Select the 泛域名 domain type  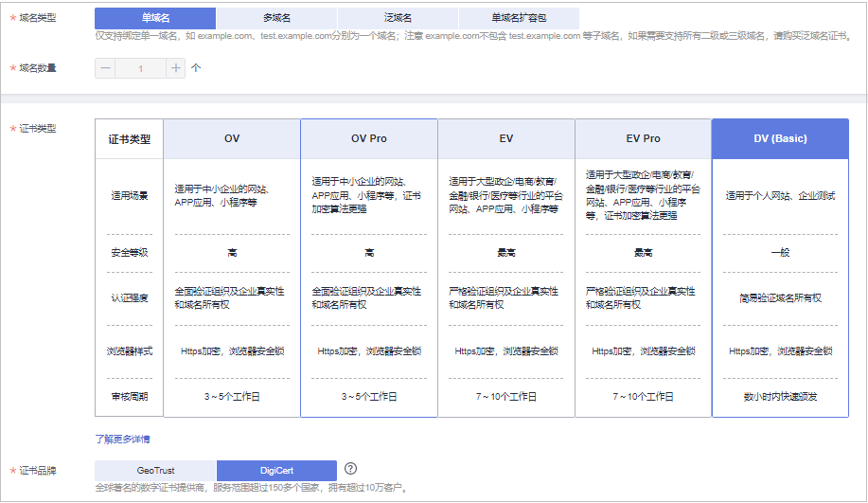398,18
